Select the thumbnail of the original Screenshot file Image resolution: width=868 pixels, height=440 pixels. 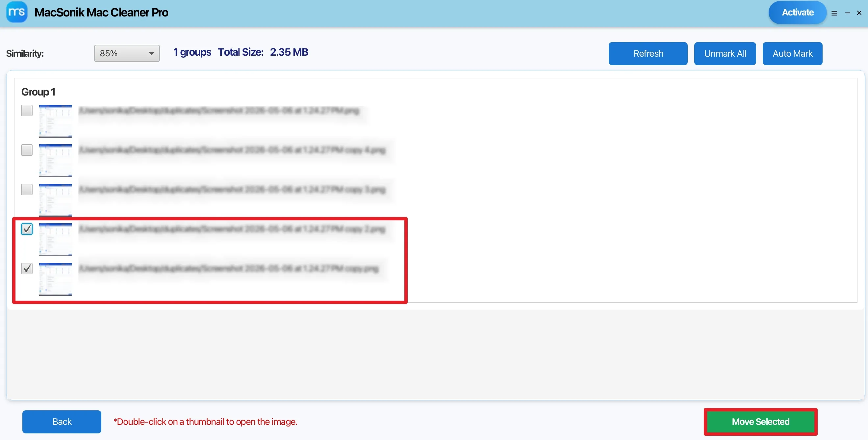(55, 121)
